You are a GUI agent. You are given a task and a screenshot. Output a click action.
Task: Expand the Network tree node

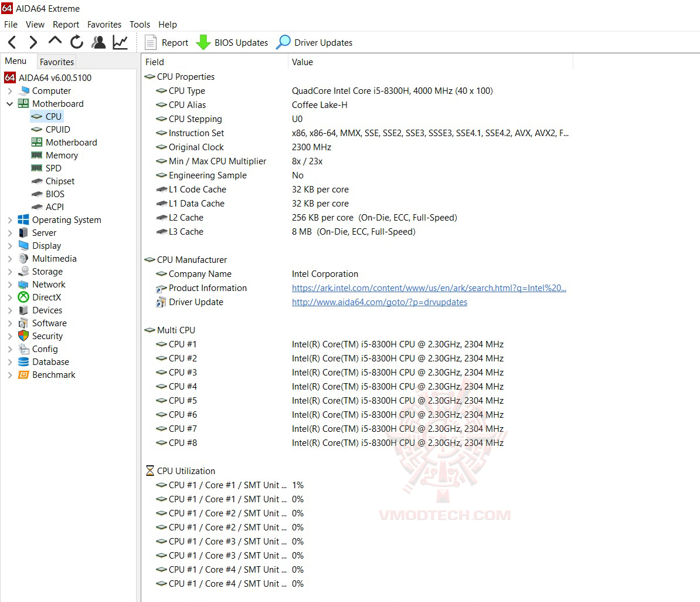[10, 285]
